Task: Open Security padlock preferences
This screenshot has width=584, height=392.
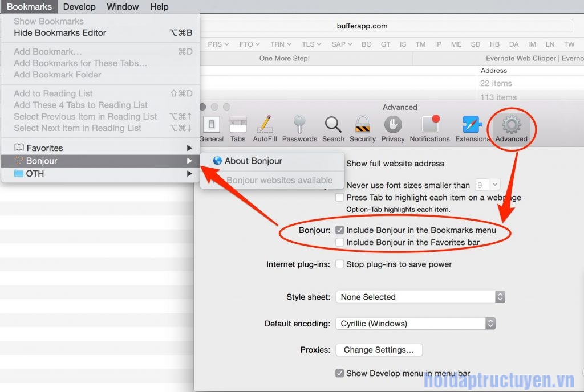Action: (363, 125)
